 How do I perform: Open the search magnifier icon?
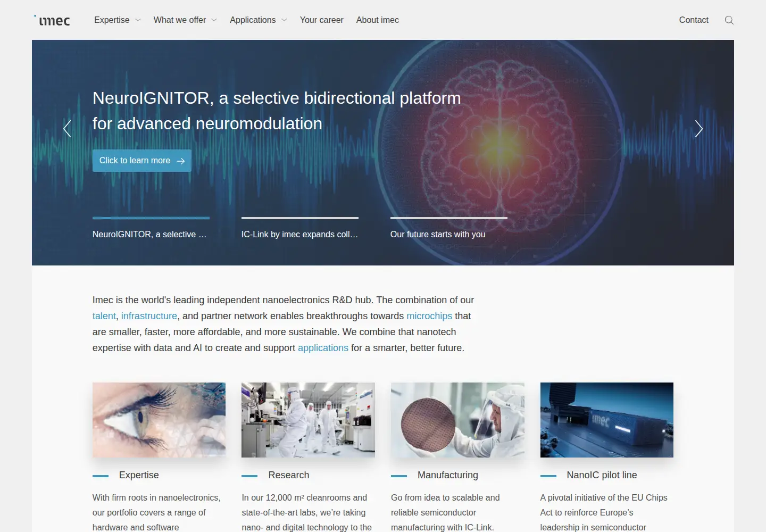(x=729, y=20)
